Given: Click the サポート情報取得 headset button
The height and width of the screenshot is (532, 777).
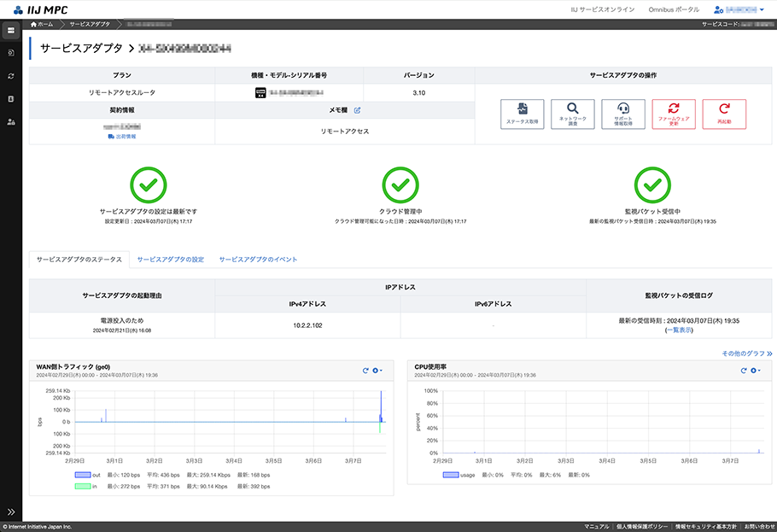Looking at the screenshot, I should point(622,114).
